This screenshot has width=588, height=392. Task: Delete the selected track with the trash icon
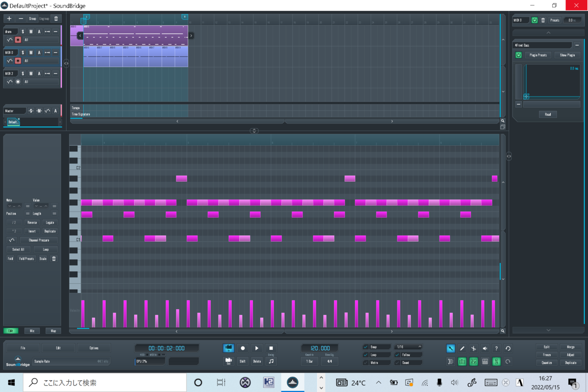[56, 19]
